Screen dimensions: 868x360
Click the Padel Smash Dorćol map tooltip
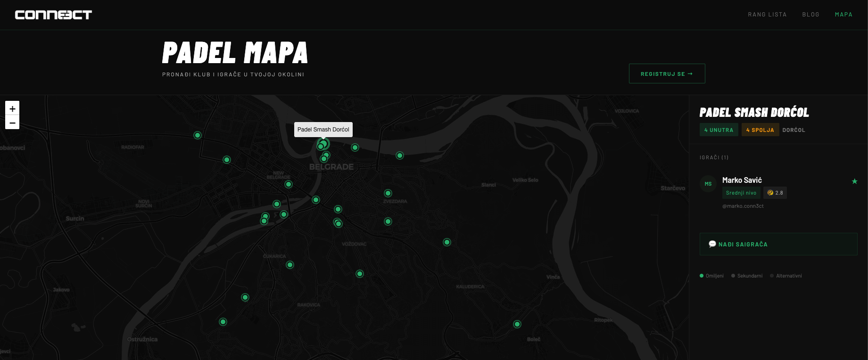323,130
